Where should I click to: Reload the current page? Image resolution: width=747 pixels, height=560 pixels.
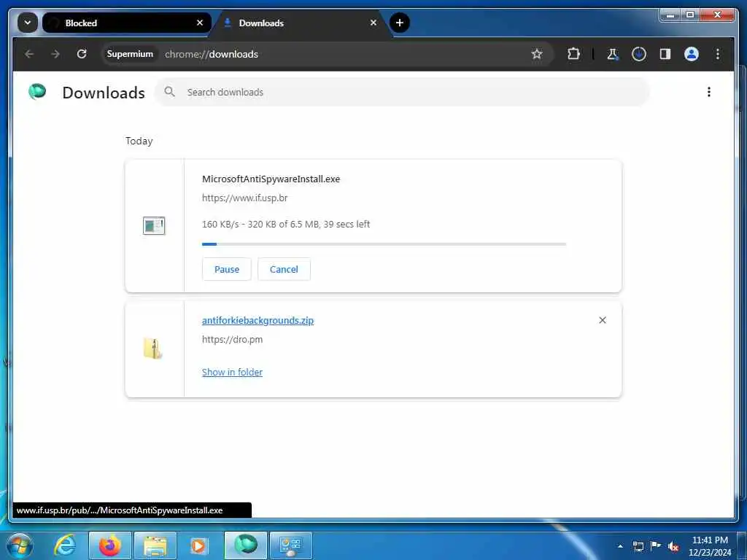(x=82, y=54)
